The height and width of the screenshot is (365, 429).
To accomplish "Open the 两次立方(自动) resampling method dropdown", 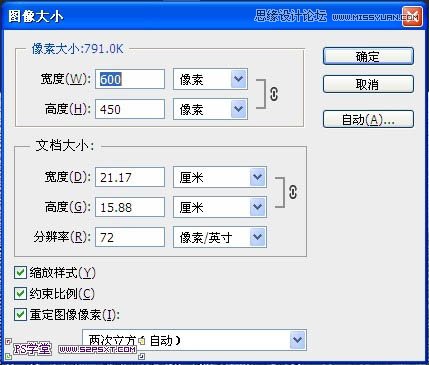I will (x=194, y=340).
